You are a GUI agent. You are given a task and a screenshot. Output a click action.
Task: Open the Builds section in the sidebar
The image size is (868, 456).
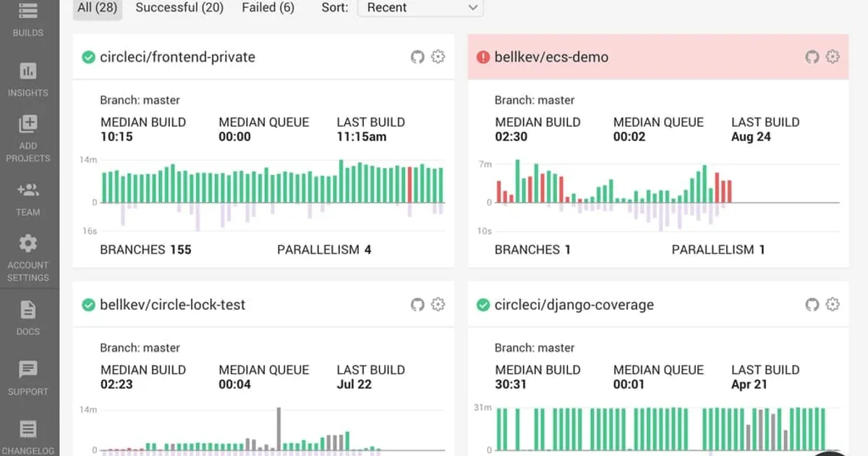click(28, 20)
